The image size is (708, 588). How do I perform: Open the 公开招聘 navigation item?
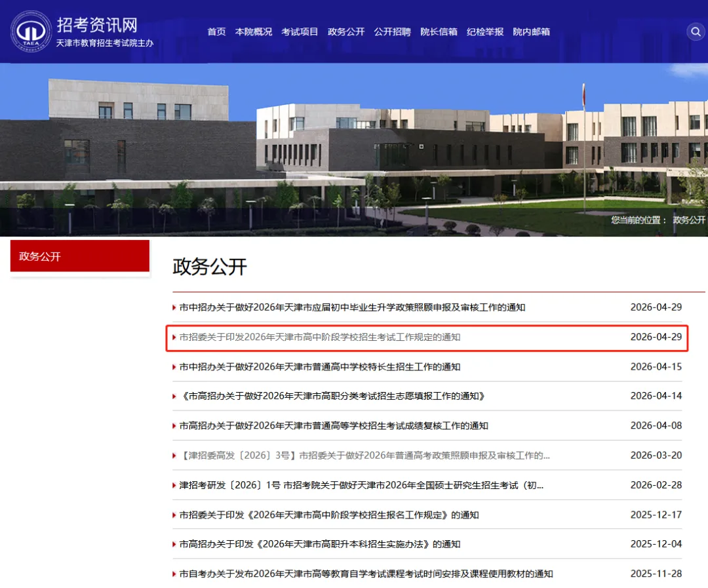tap(393, 31)
